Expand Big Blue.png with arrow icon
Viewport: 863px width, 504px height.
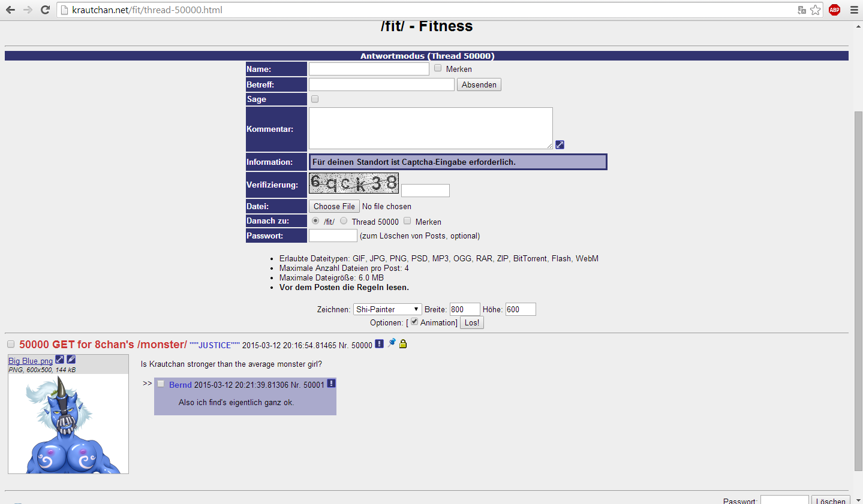pos(59,360)
